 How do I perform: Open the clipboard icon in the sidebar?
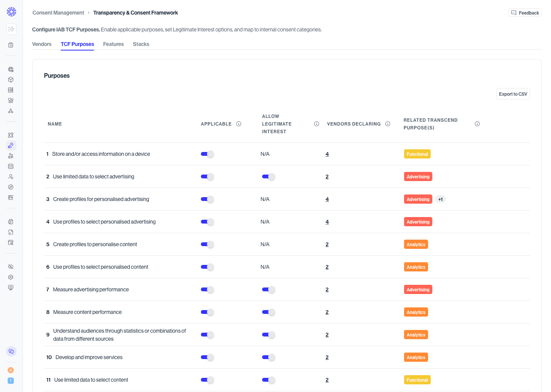point(11,45)
